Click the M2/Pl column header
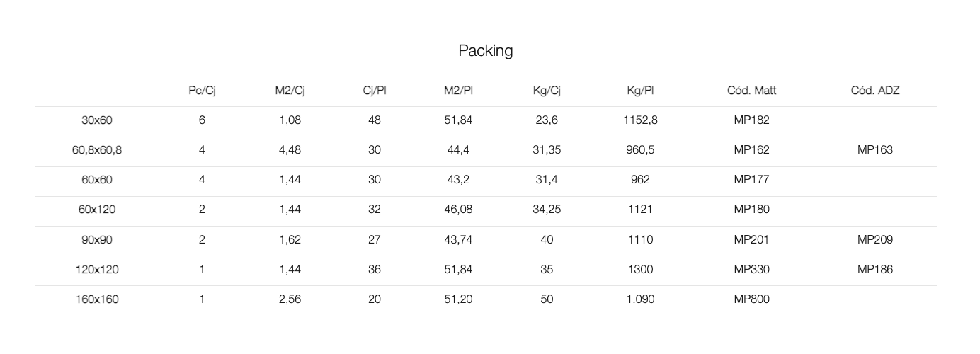Screen dimensions: 980x354 [458, 91]
